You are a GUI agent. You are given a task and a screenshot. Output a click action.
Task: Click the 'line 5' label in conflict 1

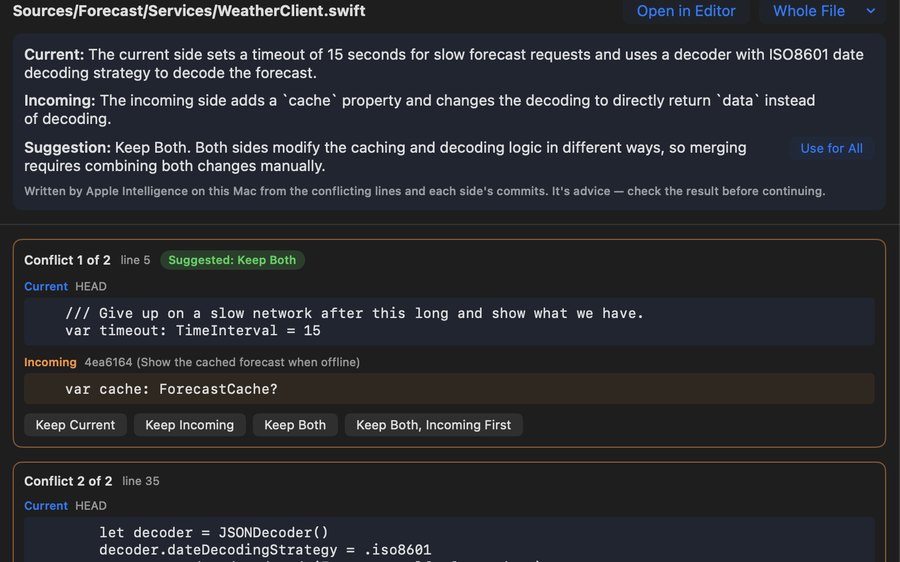tap(135, 260)
